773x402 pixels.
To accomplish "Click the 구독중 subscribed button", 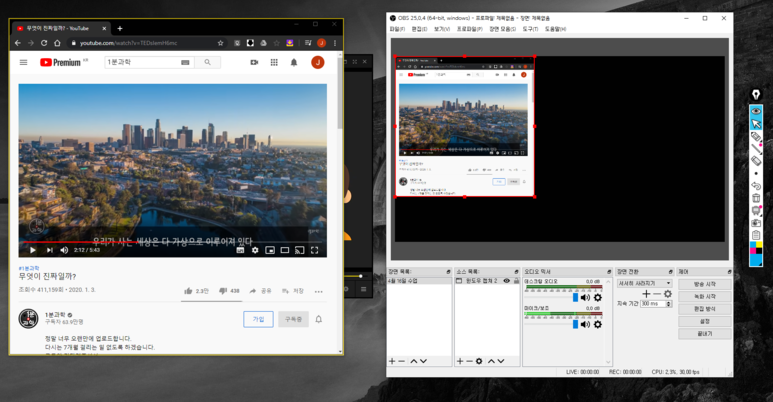I will [x=293, y=319].
